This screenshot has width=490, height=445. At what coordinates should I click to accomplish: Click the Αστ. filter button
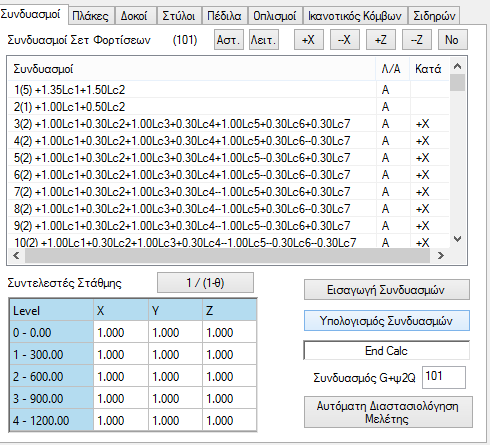(x=229, y=40)
